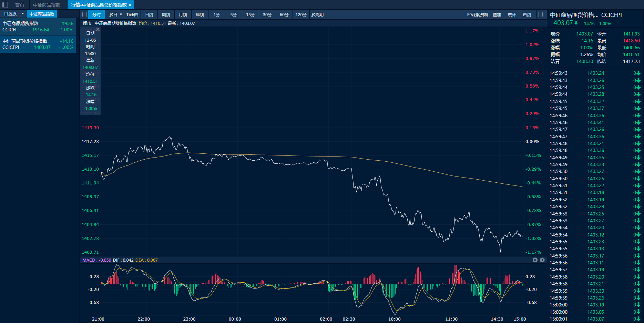Viewport: 644px width, 323px height.
Task: Open F9深度资料 details
Action: [x=478, y=14]
